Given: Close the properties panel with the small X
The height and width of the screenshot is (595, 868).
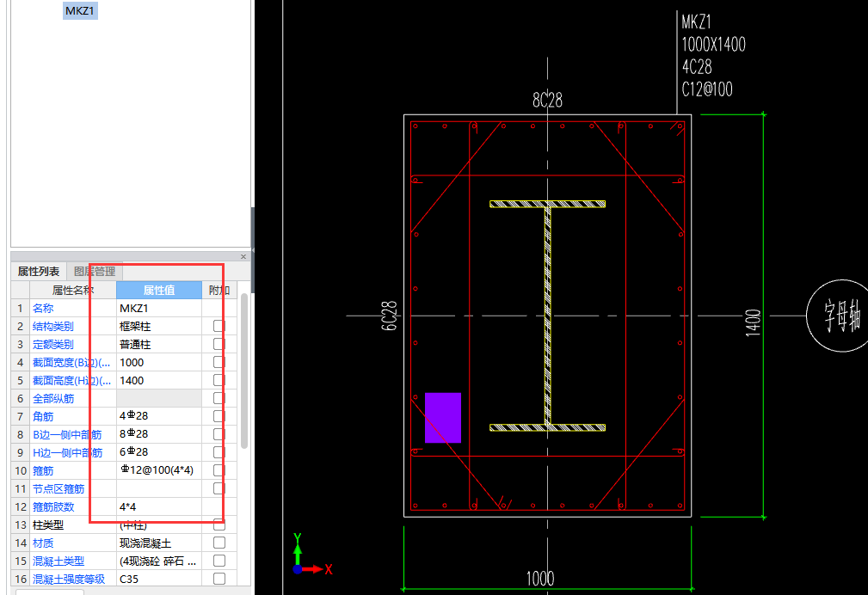Looking at the screenshot, I should (243, 256).
